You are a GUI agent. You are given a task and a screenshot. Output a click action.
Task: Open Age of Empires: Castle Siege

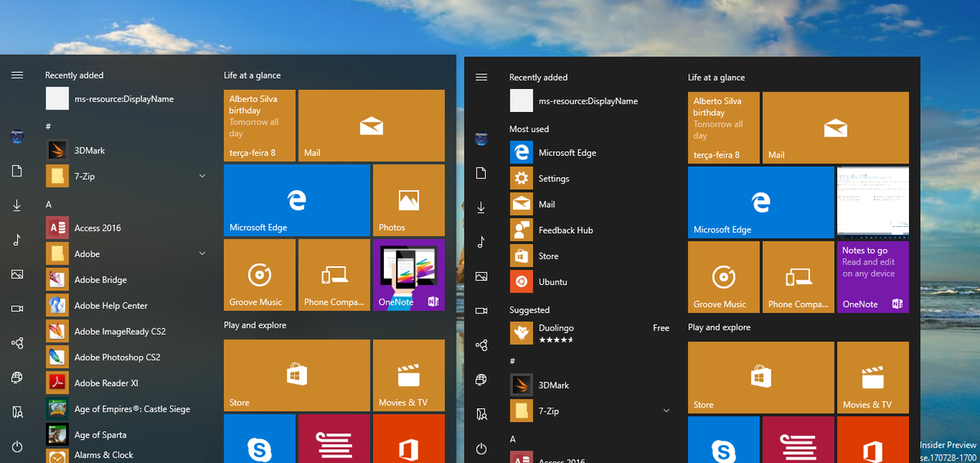[x=127, y=409]
